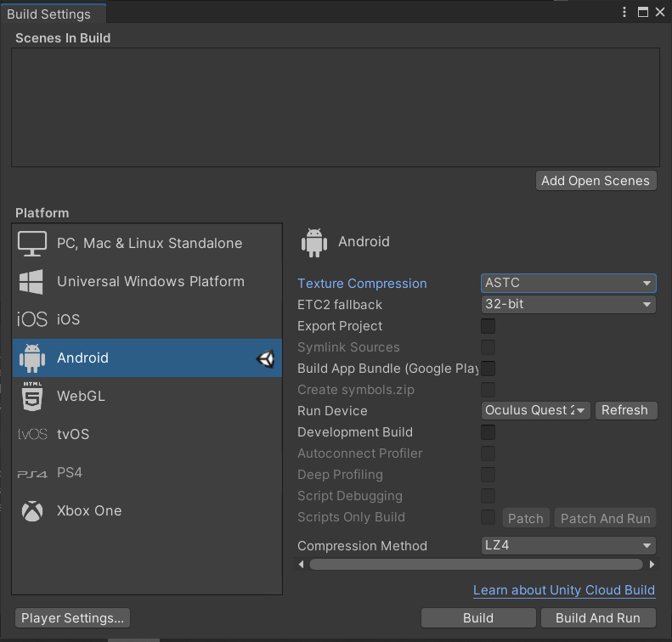Viewport: 672px width, 642px height.
Task: Toggle the Symlink Sources checkbox
Action: point(488,347)
